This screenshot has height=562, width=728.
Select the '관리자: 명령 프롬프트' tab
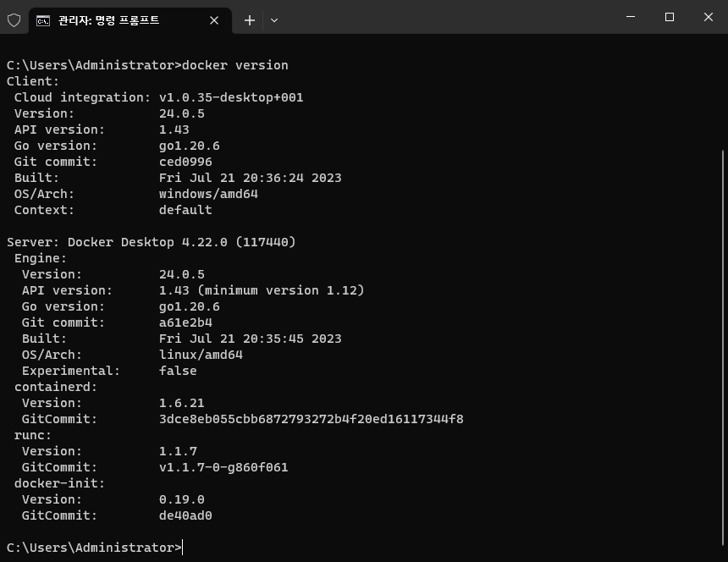click(130, 20)
